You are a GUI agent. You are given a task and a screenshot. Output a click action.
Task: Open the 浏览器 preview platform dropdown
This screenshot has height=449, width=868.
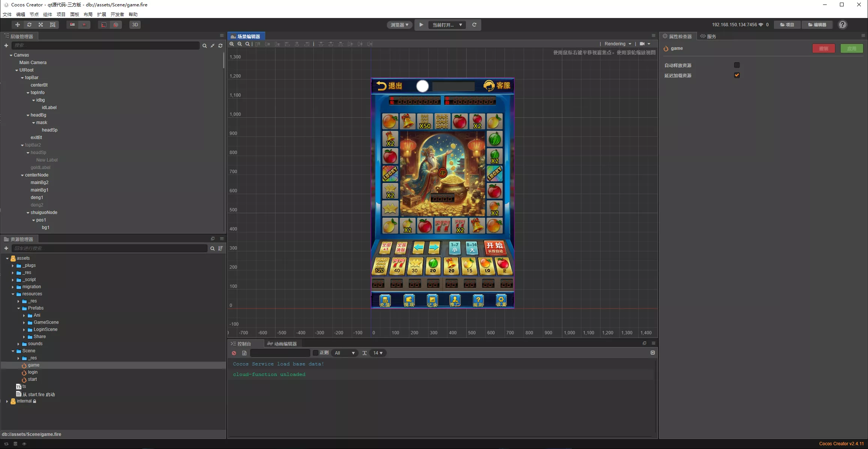pyautogui.click(x=399, y=25)
